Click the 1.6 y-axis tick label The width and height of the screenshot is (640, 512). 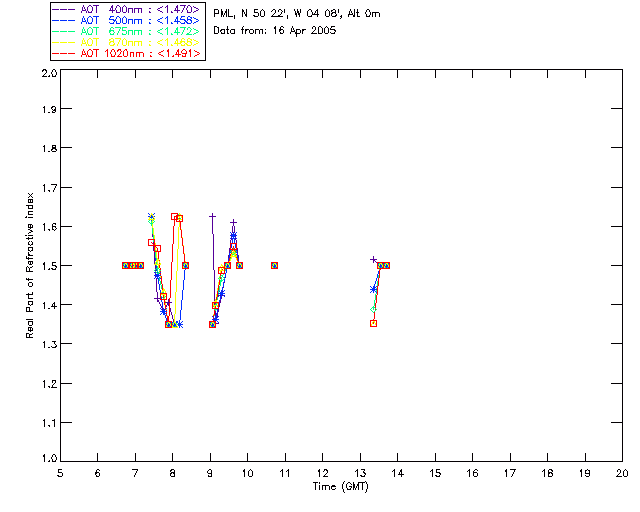click(x=49, y=227)
